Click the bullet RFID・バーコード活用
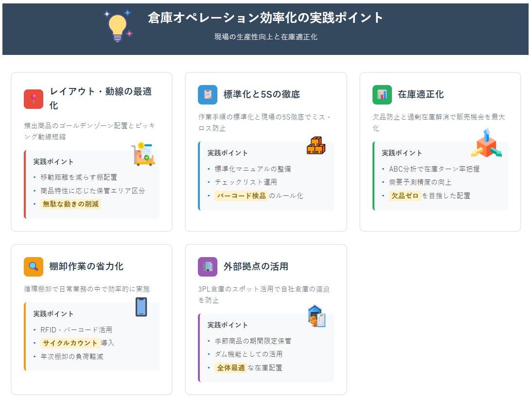The image size is (532, 400). click(x=76, y=330)
